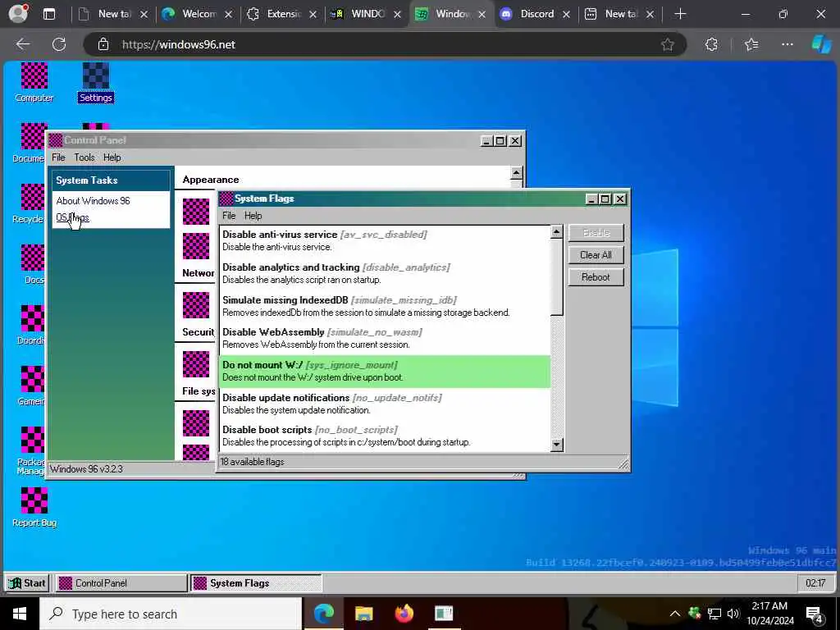Open a new browser tab with plus
This screenshot has height=630, width=840.
click(x=680, y=14)
